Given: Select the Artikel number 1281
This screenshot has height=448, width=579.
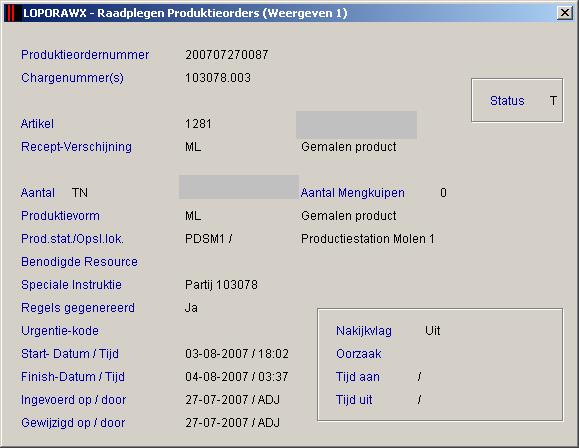Looking at the screenshot, I should coord(198,124).
